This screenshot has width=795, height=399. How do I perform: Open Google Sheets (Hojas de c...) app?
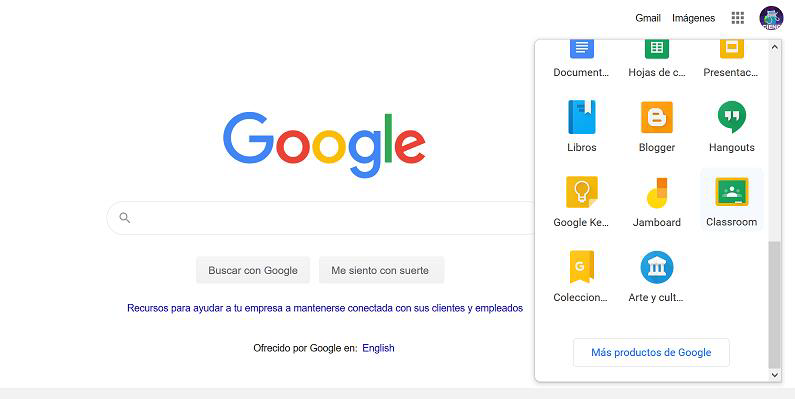coord(657,59)
